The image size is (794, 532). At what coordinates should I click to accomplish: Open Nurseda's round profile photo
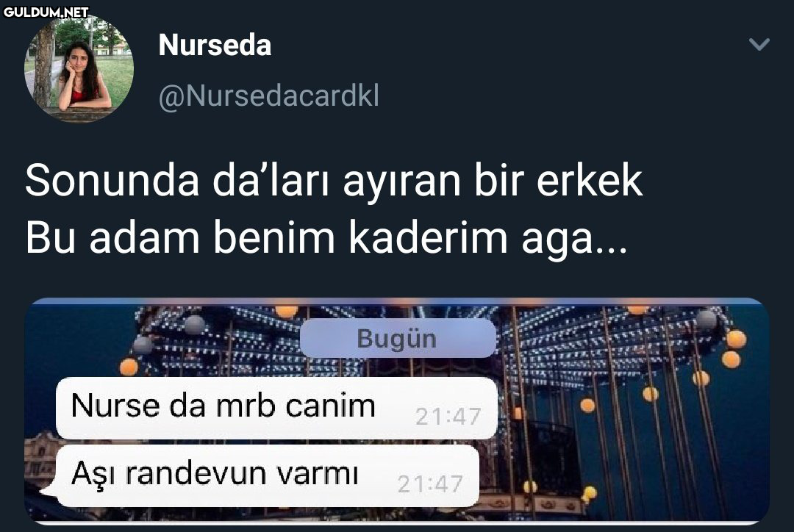79,68
